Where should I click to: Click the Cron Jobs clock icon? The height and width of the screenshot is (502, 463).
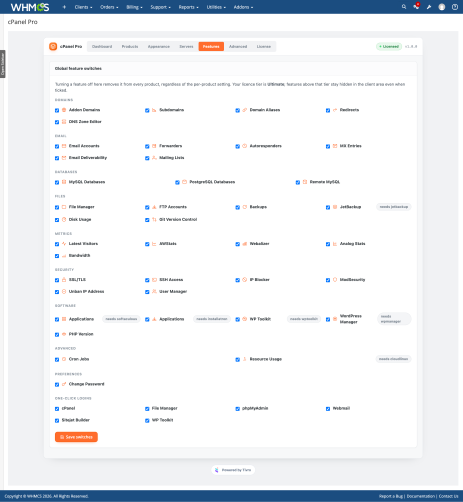[64, 359]
